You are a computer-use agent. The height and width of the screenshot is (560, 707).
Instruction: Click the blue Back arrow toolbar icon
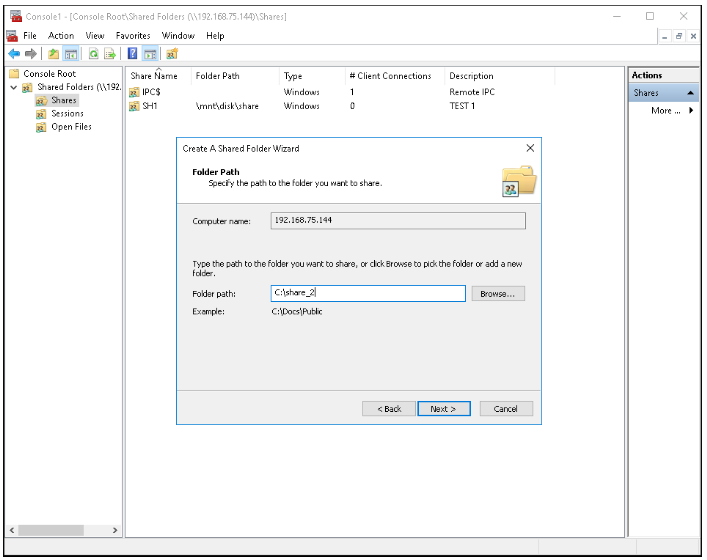[14, 54]
